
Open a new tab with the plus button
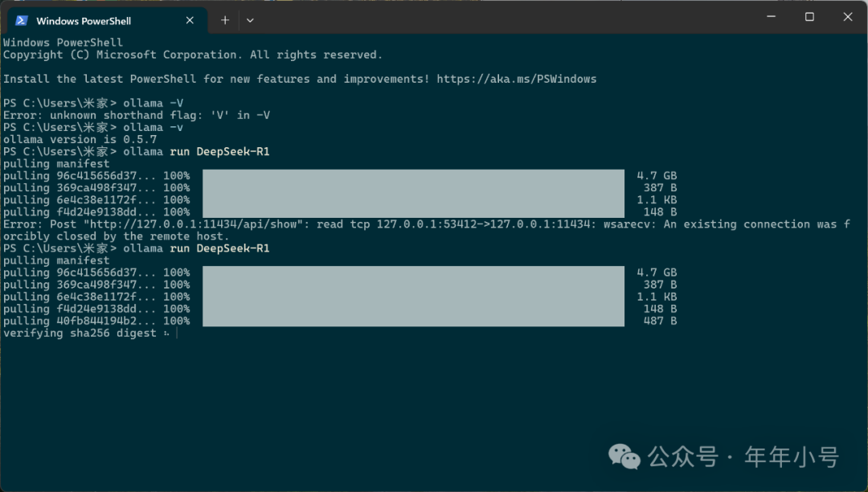click(225, 20)
